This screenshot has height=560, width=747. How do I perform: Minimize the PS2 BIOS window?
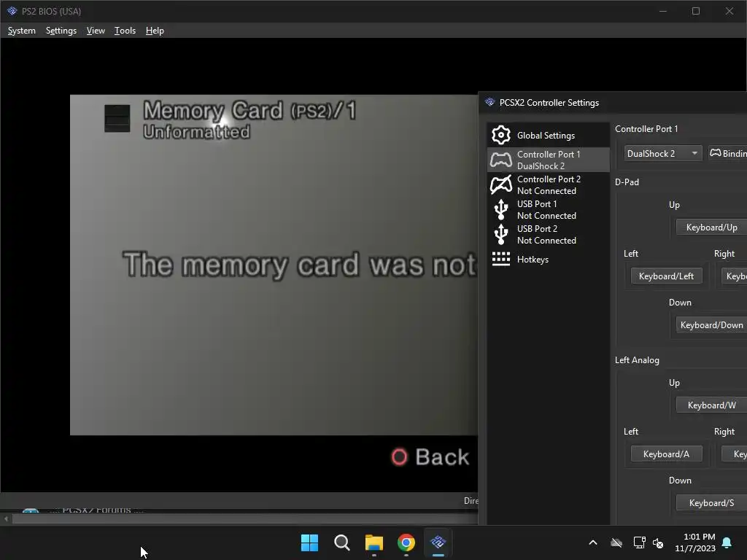click(x=662, y=11)
